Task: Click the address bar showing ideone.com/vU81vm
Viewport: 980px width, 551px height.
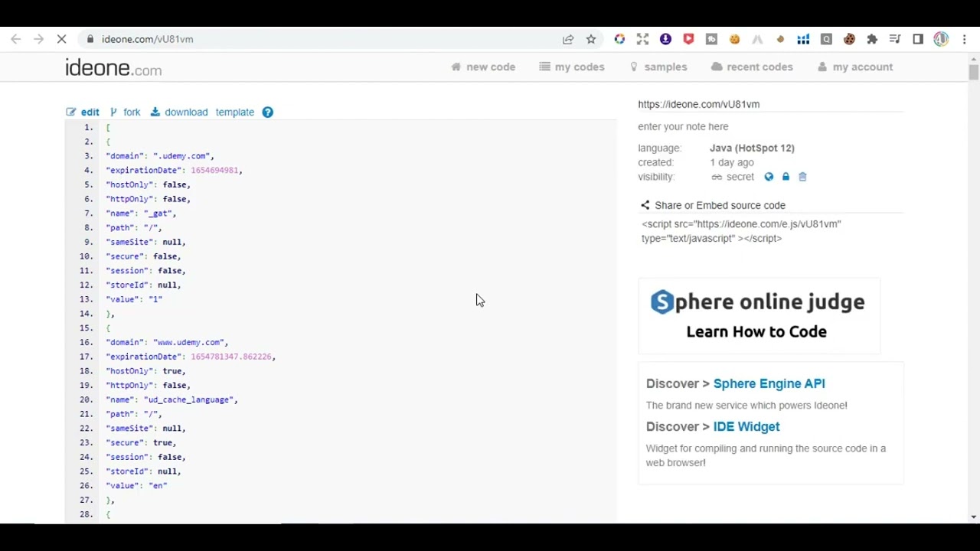Action: click(x=322, y=39)
